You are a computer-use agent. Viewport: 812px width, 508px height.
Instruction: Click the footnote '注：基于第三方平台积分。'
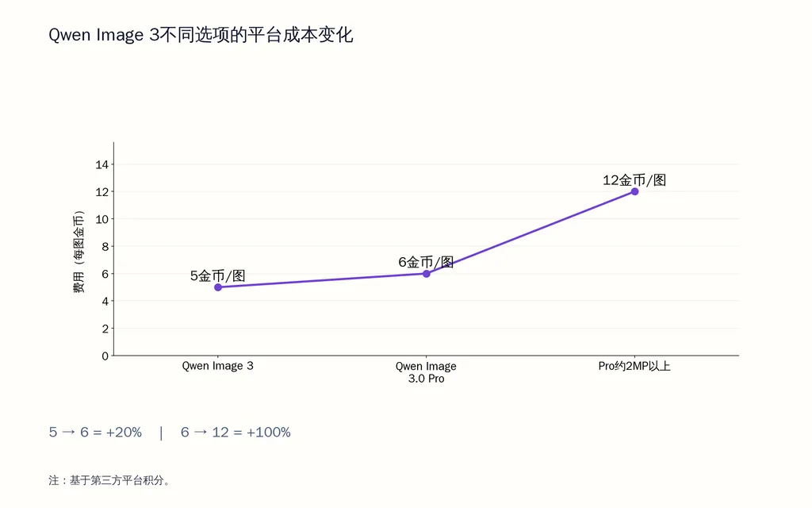pyautogui.click(x=109, y=480)
